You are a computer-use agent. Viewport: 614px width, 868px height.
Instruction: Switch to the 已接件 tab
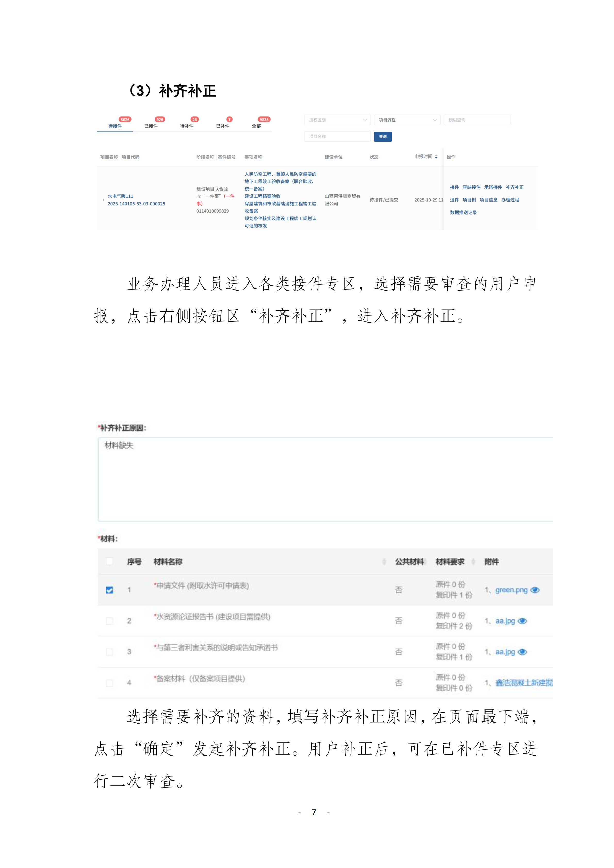click(151, 126)
